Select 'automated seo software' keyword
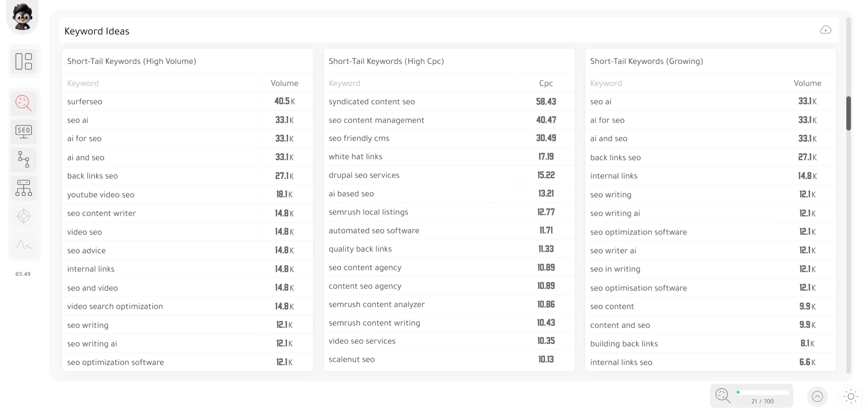The image size is (868, 411). click(374, 231)
